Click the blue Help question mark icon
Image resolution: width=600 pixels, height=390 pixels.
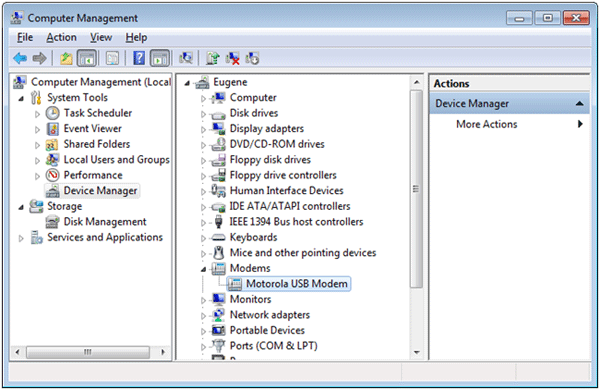(x=139, y=58)
